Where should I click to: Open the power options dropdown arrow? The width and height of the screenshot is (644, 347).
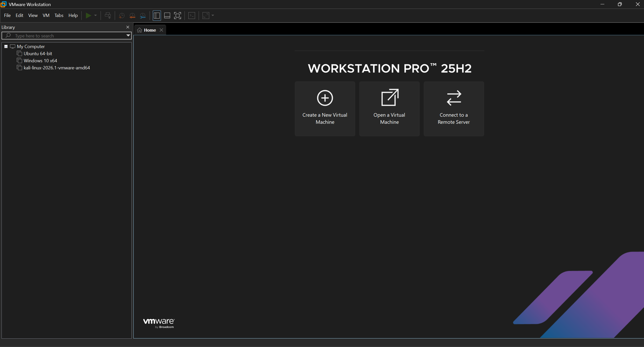click(96, 15)
